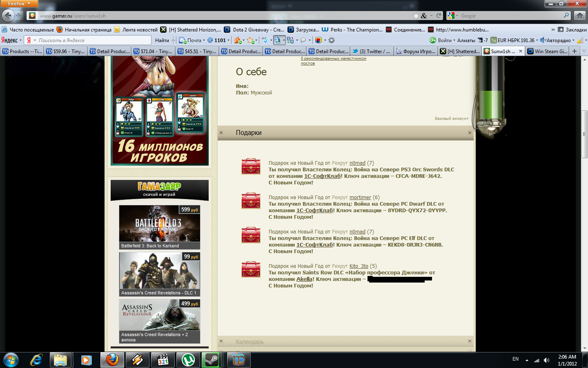Bookmark this page with the star icon
Image resolution: width=588 pixels, height=368 pixels.
pos(416,16)
